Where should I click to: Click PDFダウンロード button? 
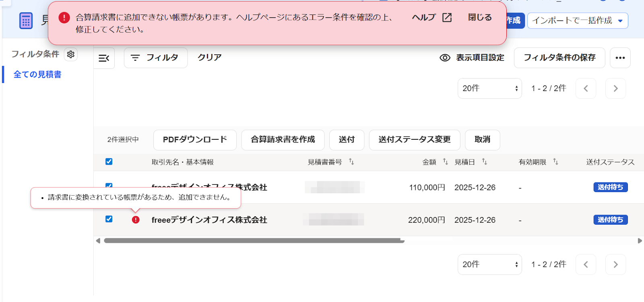(x=195, y=140)
